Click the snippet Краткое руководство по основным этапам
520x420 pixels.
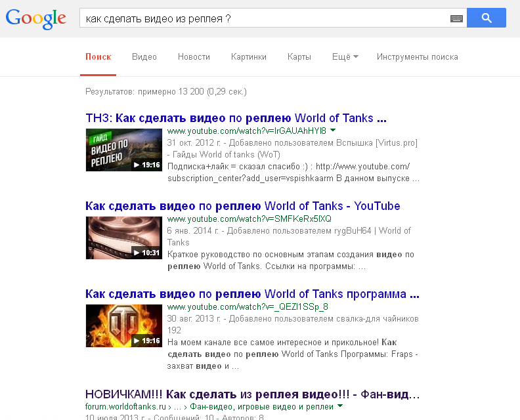coord(290,261)
